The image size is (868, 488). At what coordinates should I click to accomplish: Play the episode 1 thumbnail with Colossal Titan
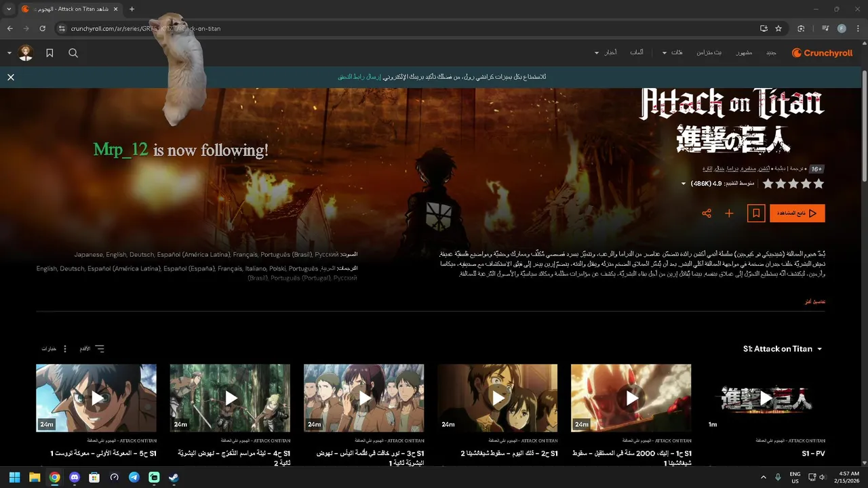pos(631,398)
